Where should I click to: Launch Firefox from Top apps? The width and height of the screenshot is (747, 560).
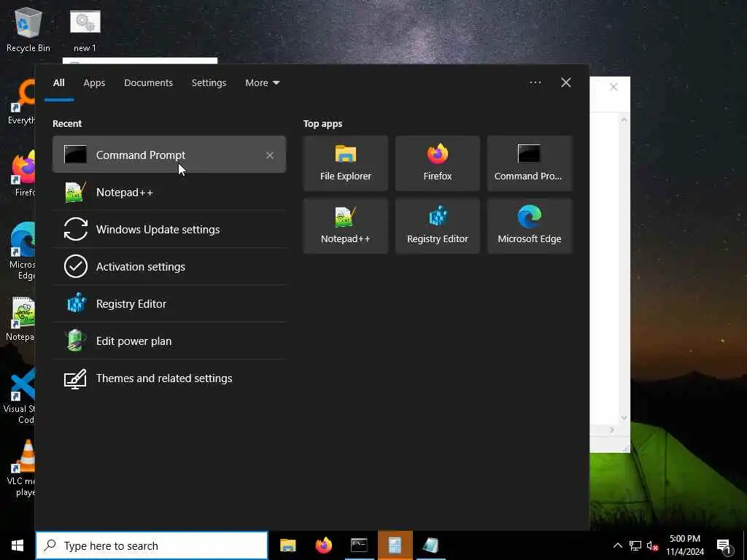click(x=438, y=163)
